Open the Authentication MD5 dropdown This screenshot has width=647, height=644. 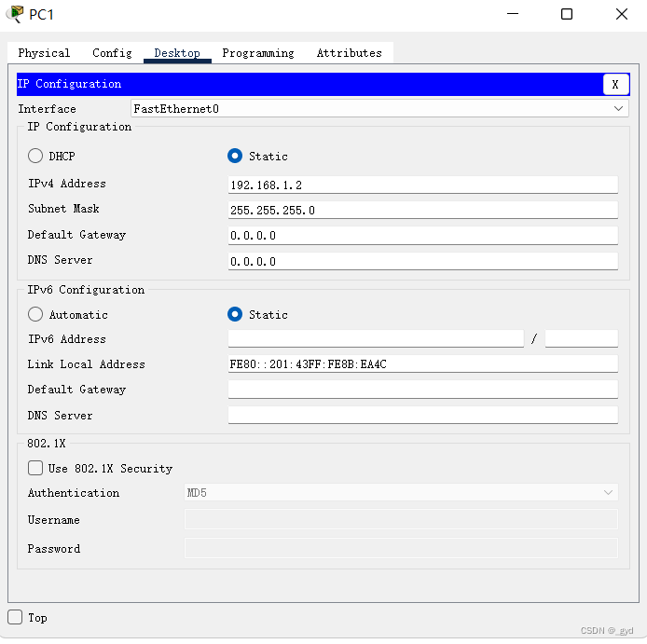click(401, 493)
